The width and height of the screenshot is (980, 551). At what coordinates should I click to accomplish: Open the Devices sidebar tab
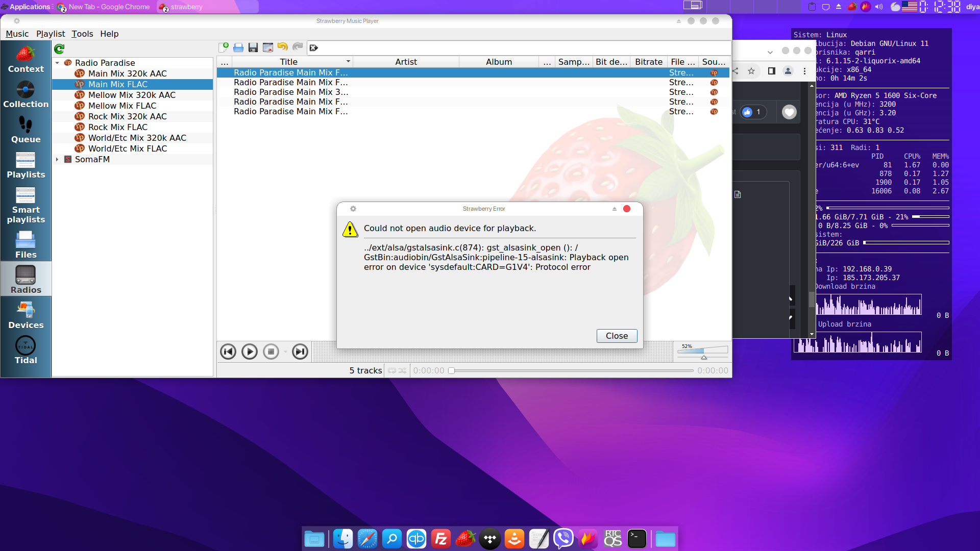click(26, 315)
